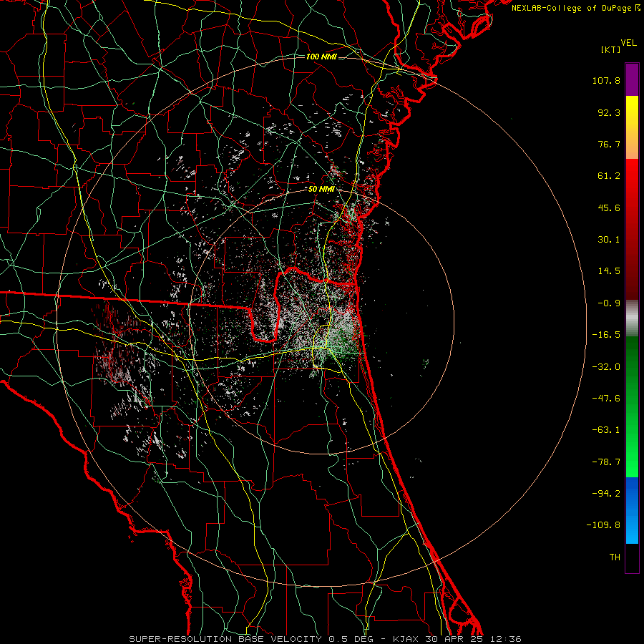Screen dimensions: 644x644
Task: Click the 76.7 velocity scale value
Action: [609, 144]
